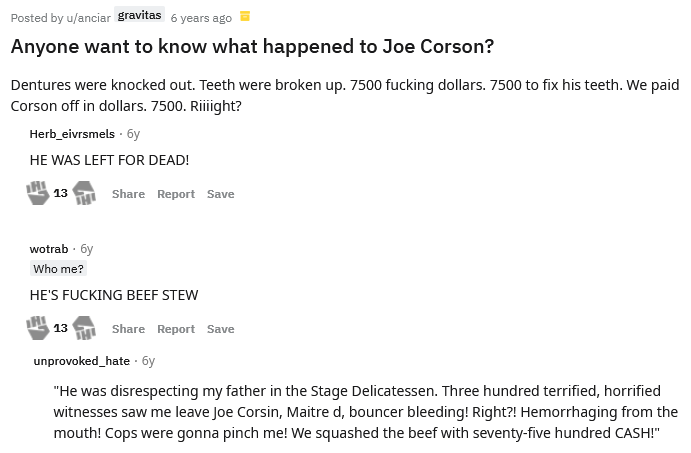
Task: Report wotrab's comment
Action: pos(176,329)
